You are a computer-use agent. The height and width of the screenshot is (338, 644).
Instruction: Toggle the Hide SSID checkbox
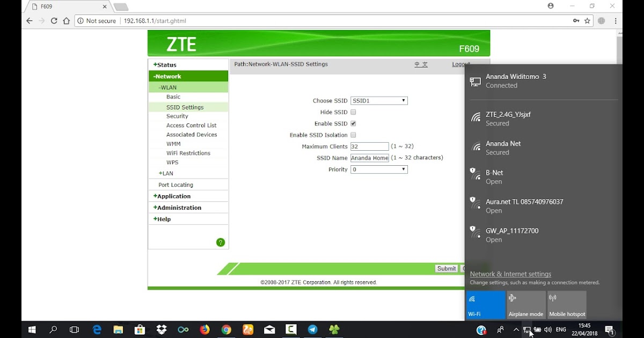pos(353,112)
